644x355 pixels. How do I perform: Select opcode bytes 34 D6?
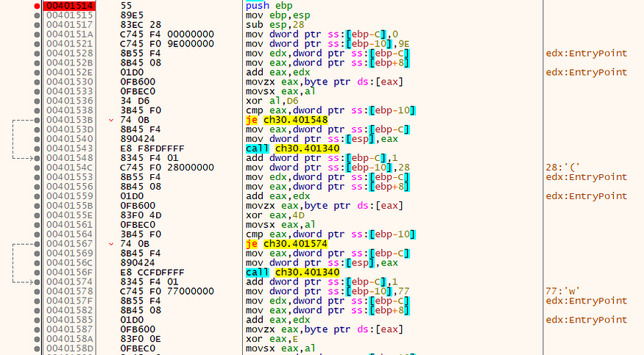click(x=135, y=101)
